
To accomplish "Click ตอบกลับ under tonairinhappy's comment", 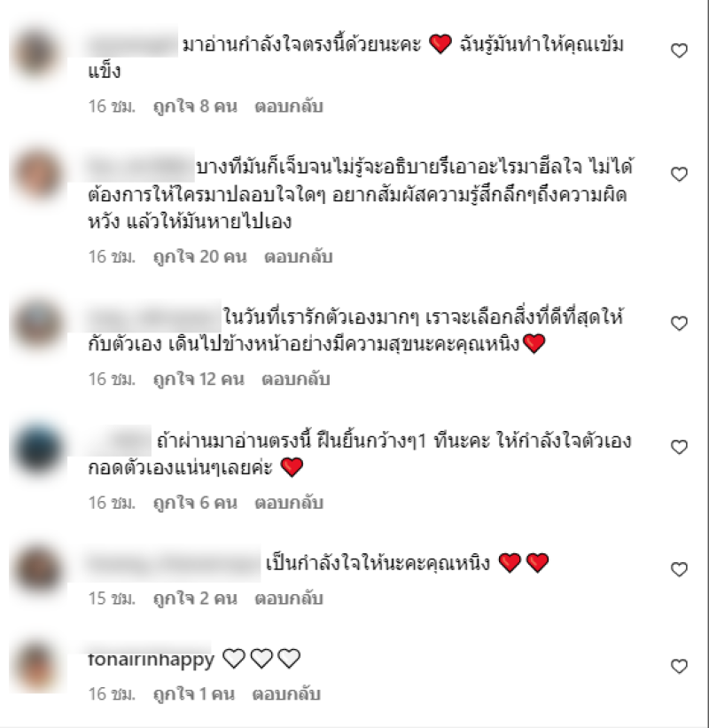I will pos(286,694).
